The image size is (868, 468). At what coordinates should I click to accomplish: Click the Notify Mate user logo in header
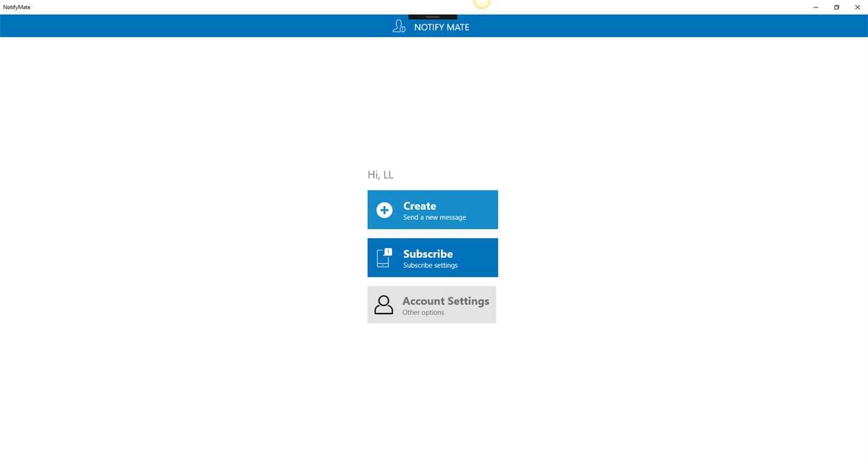pos(398,25)
